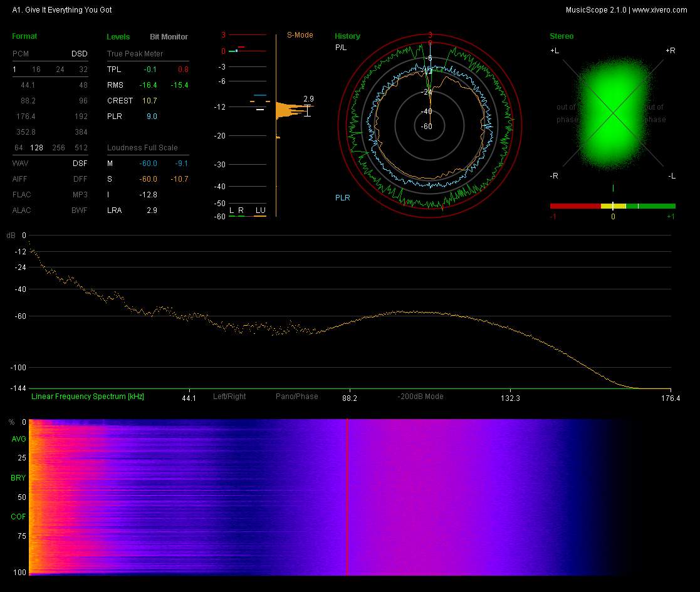Click the PLR label under History

coord(342,198)
